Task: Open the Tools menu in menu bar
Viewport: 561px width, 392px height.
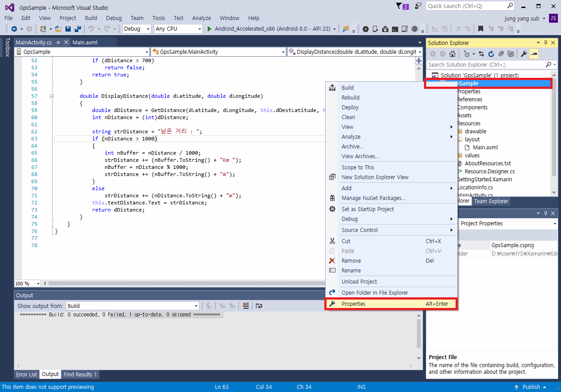Action: pos(159,18)
